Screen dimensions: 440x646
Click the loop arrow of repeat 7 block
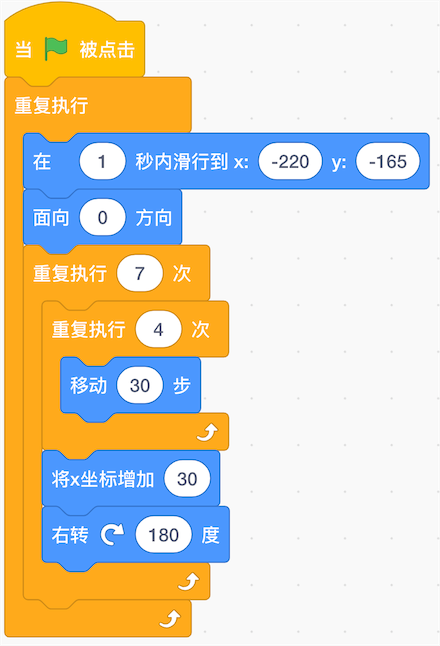[x=189, y=582]
